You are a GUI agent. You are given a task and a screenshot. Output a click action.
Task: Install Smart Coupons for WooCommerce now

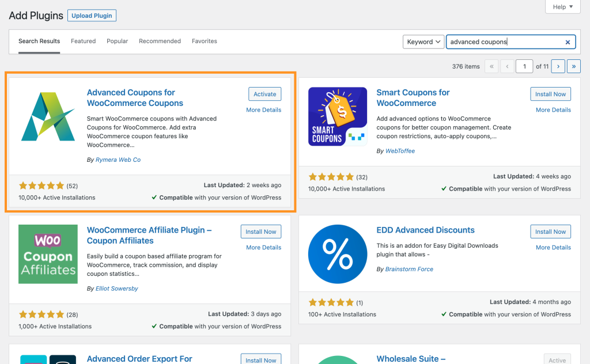(x=550, y=94)
